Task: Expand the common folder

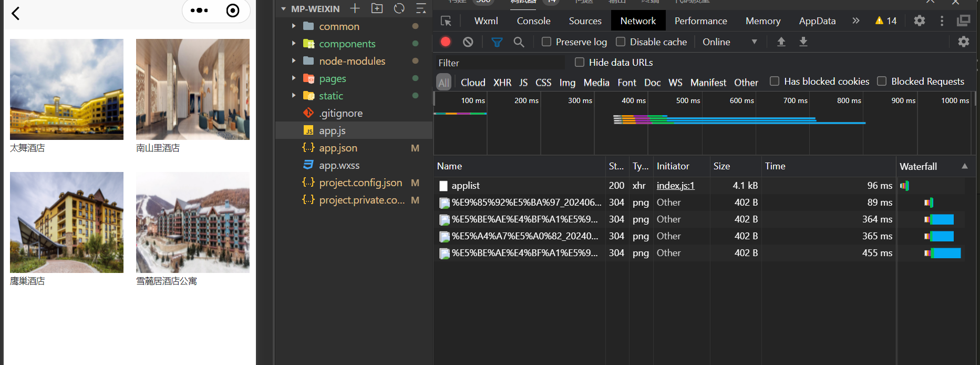Action: point(294,26)
